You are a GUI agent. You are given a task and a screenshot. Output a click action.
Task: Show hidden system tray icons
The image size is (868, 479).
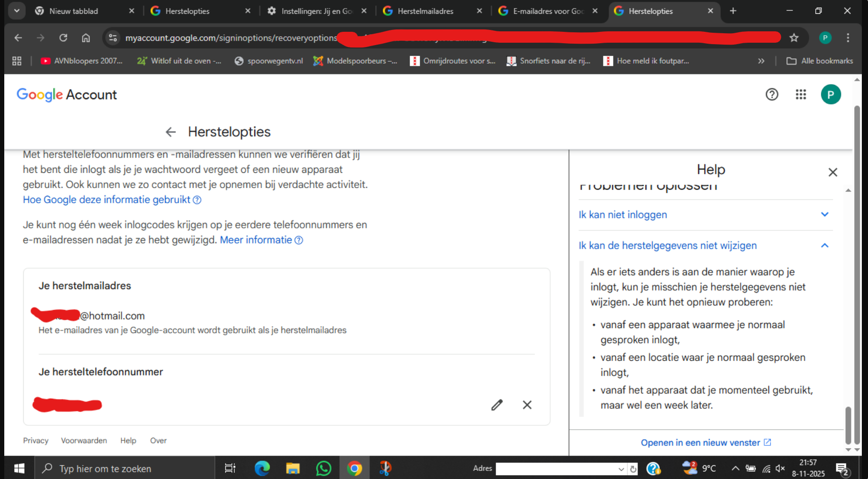735,469
